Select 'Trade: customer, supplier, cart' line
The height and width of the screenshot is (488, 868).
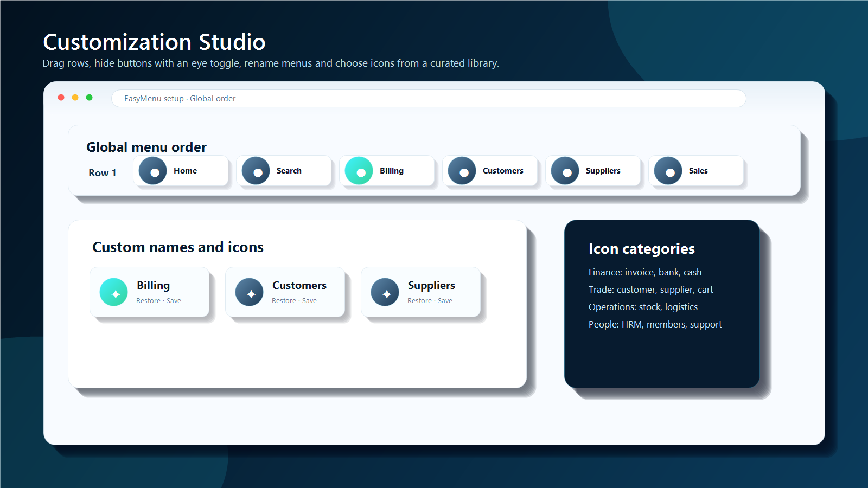click(x=651, y=290)
